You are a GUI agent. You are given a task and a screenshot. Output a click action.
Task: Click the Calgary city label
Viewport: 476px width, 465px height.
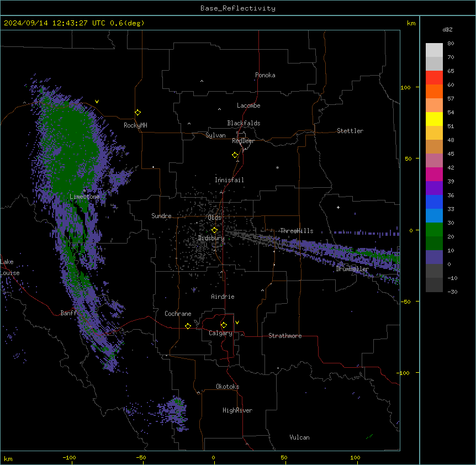tap(220, 333)
